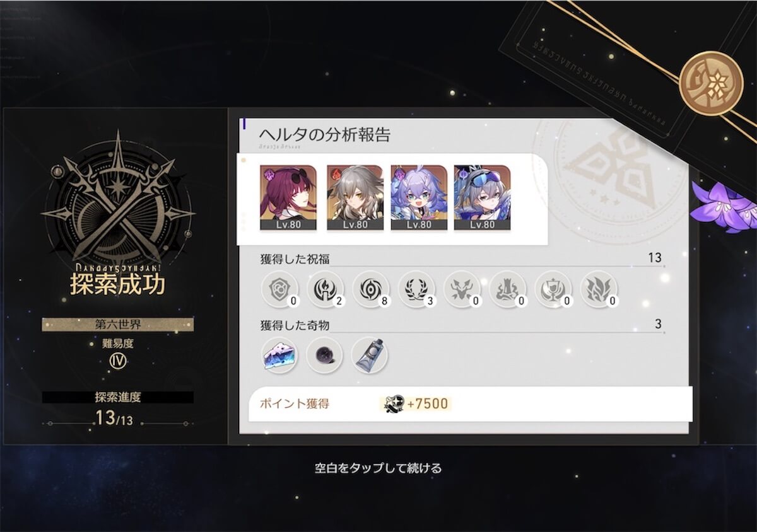Click the gold medallion emblem at top right
Image resolution: width=757 pixels, height=532 pixels.
711,83
